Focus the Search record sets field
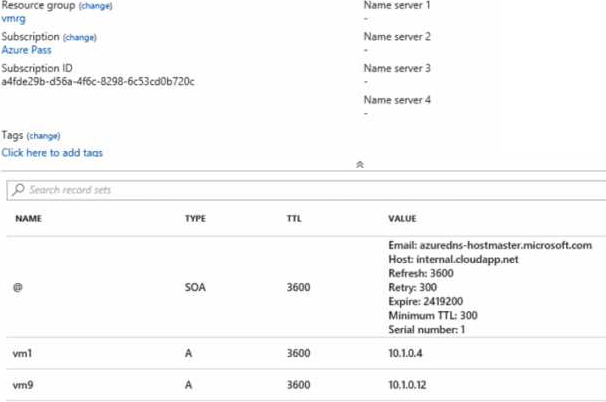The height and width of the screenshot is (402, 606). coord(300,189)
